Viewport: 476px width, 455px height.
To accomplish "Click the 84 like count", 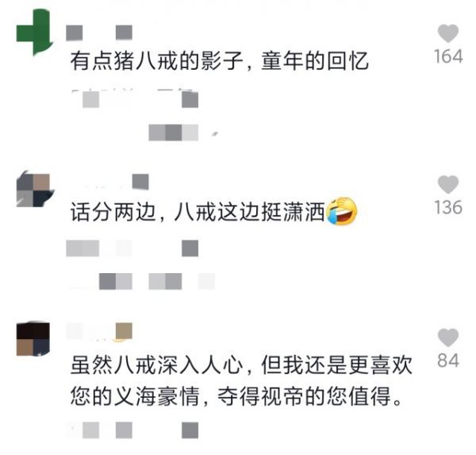I will point(448,361).
